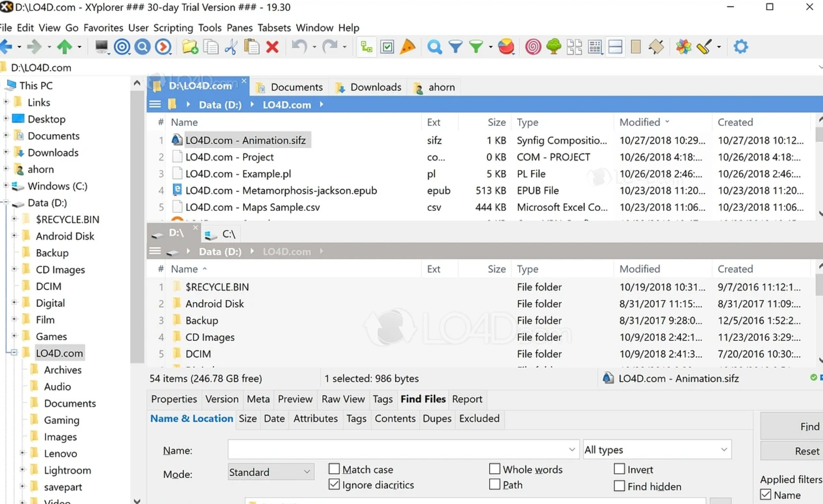Switch to the Documents tab
The height and width of the screenshot is (504, 823).
pos(290,87)
